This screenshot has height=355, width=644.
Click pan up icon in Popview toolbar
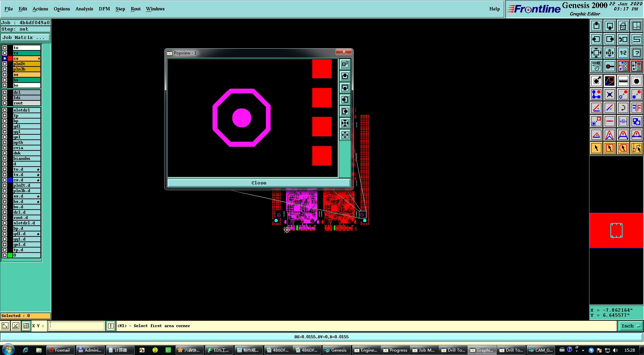tap(345, 76)
